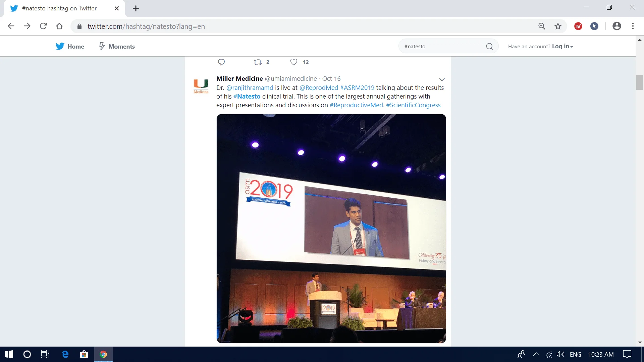Switch ENG input language
The image size is (644, 362).
576,355
